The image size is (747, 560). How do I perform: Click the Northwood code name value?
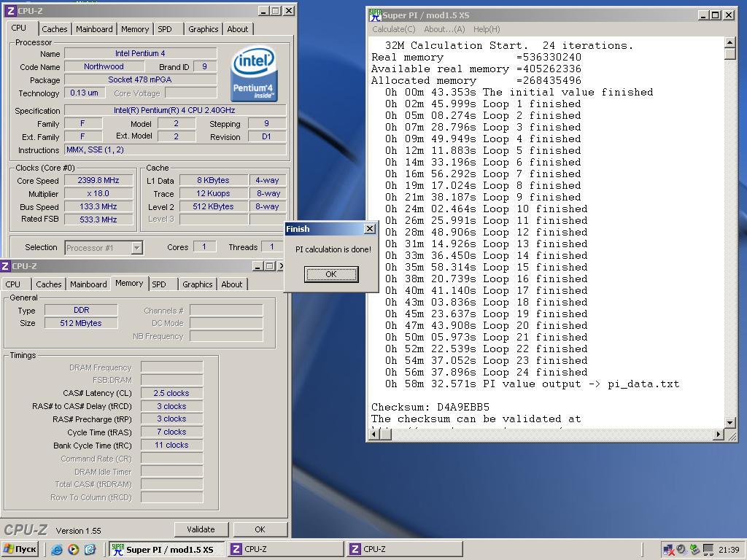(x=104, y=66)
